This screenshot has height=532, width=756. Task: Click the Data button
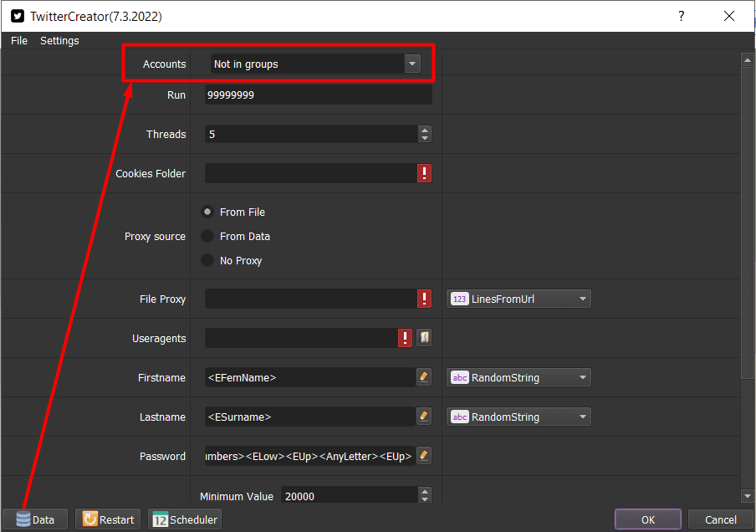(35, 519)
